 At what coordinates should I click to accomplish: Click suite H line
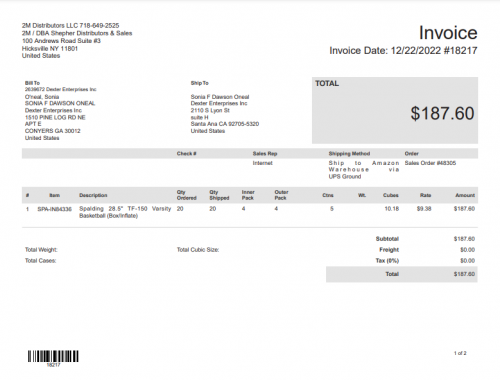(x=199, y=117)
